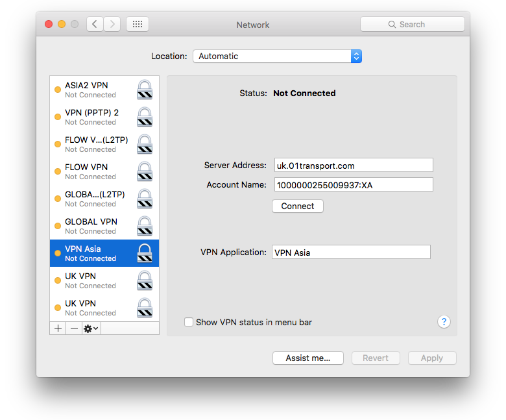Click the forward navigation arrow
This screenshot has height=420, width=506.
[112, 24]
